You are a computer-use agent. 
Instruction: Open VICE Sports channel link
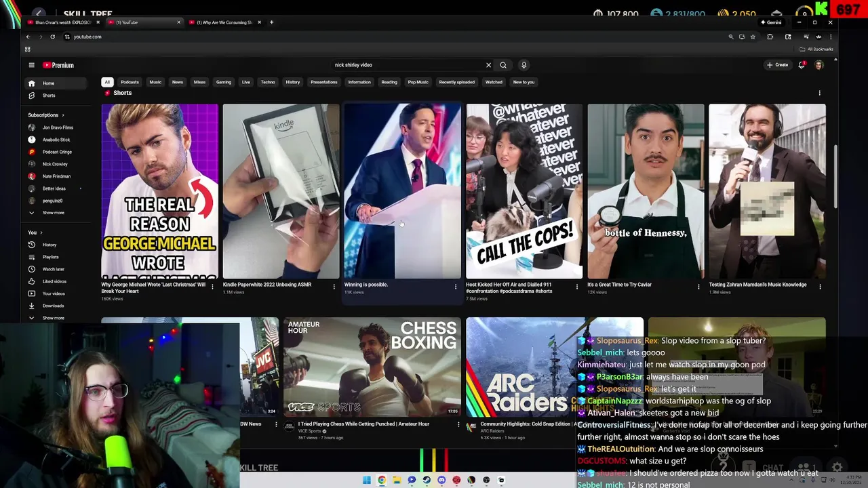pyautogui.click(x=309, y=431)
